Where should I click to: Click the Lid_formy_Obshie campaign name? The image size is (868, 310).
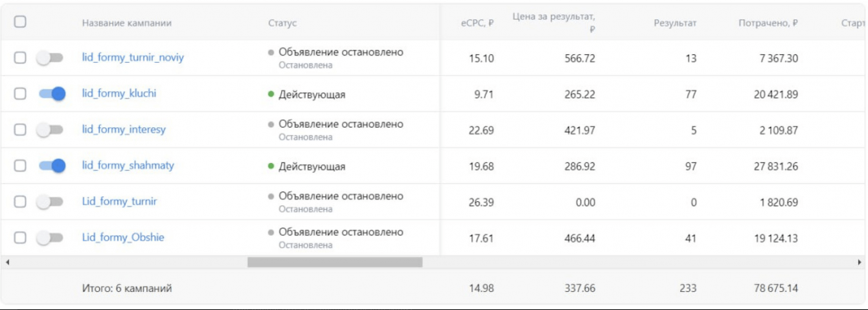pos(122,237)
